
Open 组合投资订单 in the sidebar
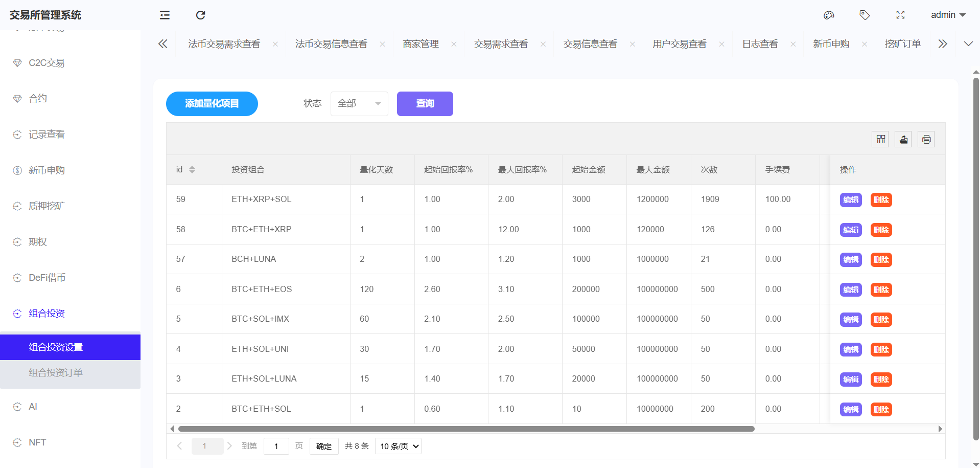(x=56, y=373)
